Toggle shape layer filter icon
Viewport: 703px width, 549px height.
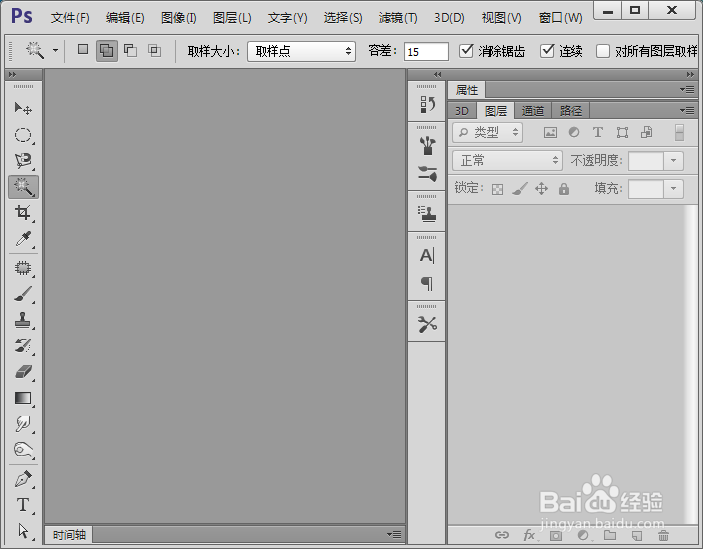[622, 132]
